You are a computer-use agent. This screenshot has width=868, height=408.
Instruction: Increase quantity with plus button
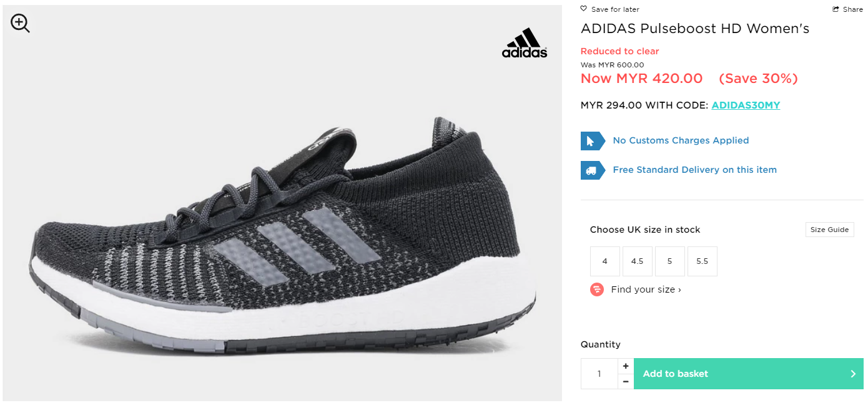pos(626,366)
